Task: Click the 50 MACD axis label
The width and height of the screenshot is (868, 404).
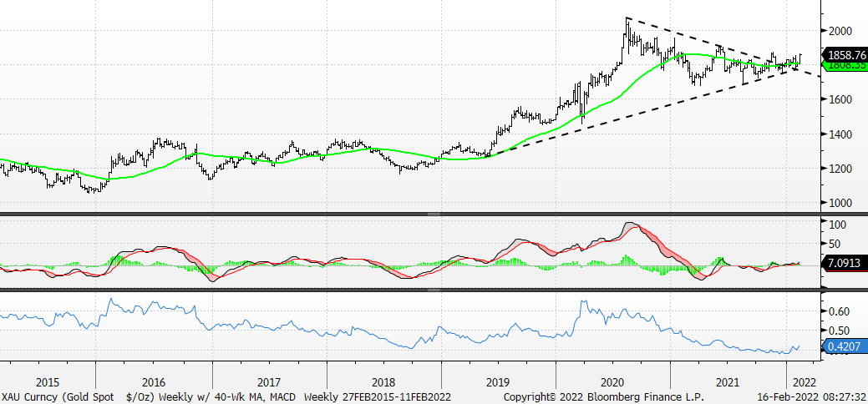Action: coord(835,244)
